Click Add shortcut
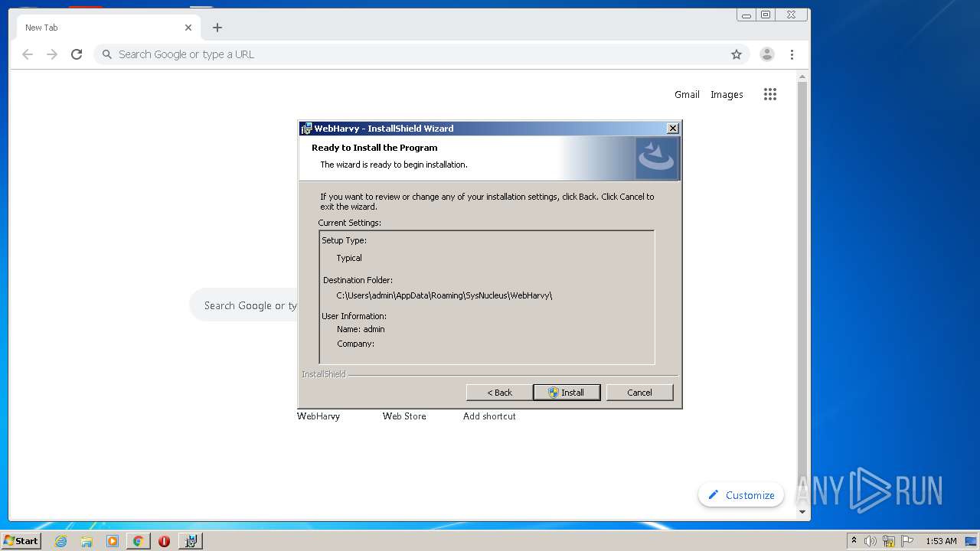The height and width of the screenshot is (551, 980). click(x=489, y=416)
